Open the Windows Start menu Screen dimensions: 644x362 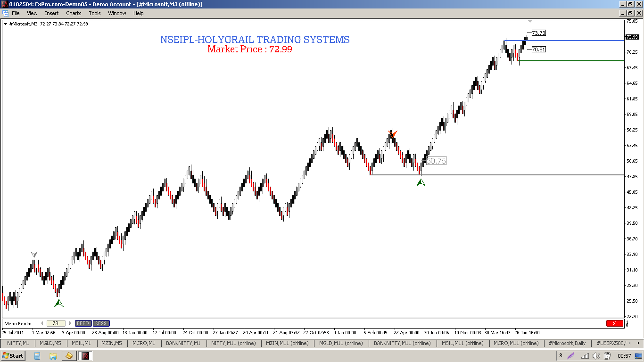13,355
